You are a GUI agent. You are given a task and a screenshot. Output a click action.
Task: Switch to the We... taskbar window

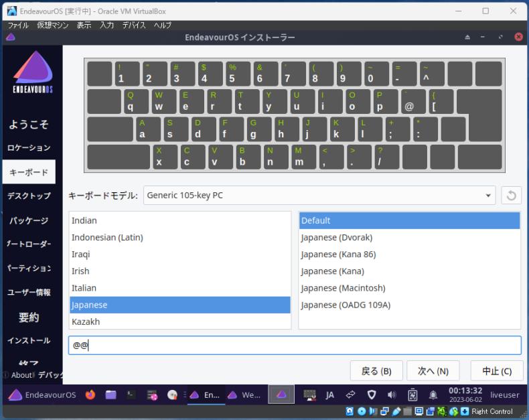click(244, 395)
